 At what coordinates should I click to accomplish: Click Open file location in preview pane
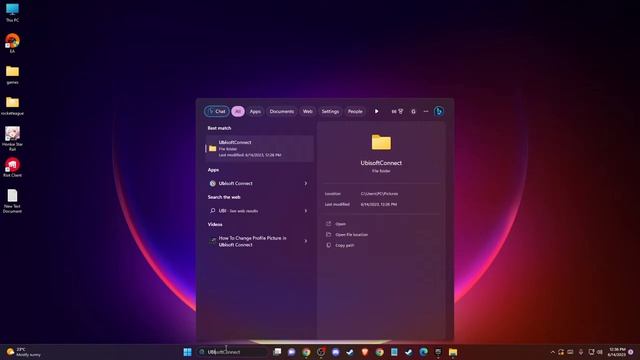tap(351, 235)
